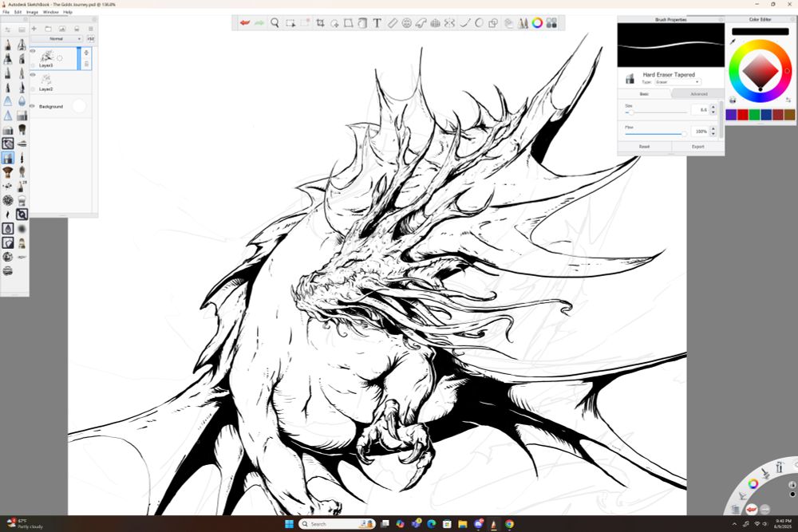
Task: Show hidden system tray icons
Action: pos(734,524)
